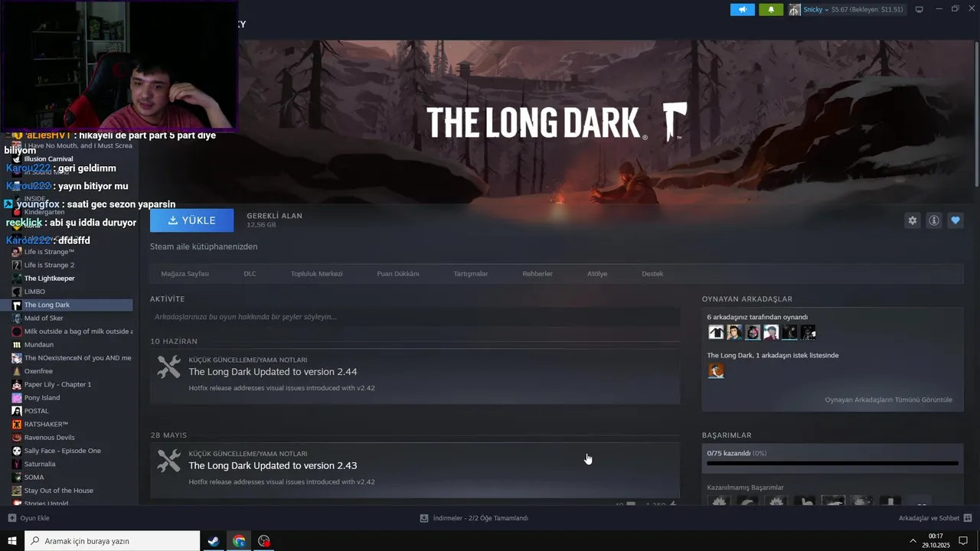
Task: Click Oynayan Arkadaşların Tümünü Görüntüle link
Action: coord(888,399)
